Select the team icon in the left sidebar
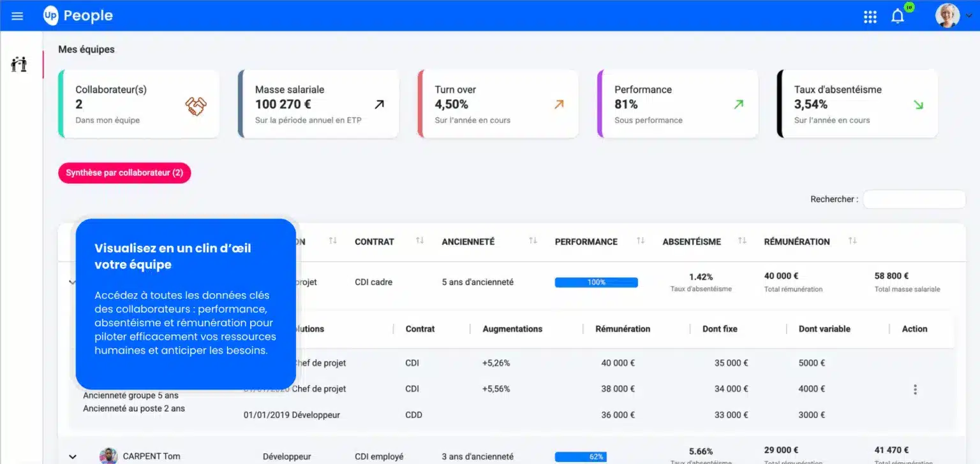Screen dimensions: 980x464 19,64
